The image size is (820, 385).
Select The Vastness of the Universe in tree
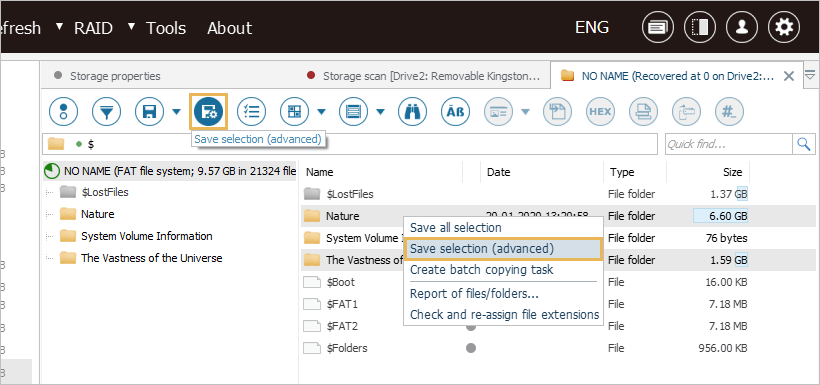[151, 258]
